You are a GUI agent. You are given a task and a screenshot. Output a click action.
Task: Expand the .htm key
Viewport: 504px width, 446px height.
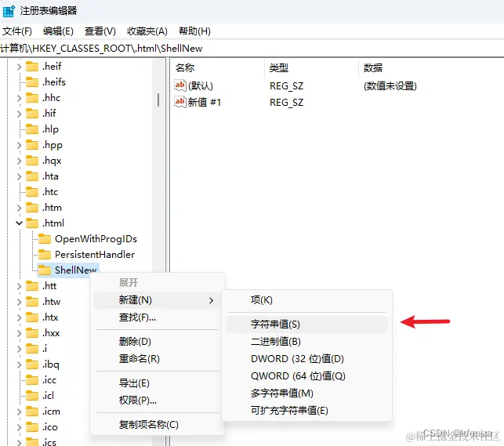(x=20, y=208)
